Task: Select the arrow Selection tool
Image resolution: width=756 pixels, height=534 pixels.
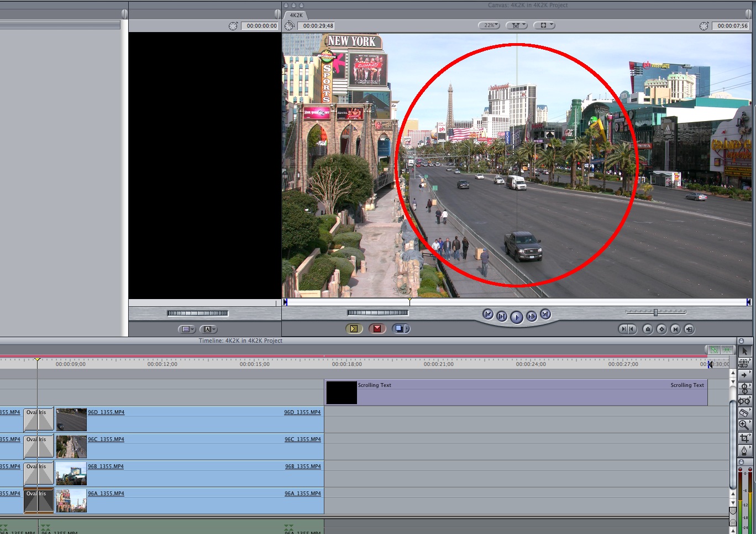Action: click(x=744, y=351)
